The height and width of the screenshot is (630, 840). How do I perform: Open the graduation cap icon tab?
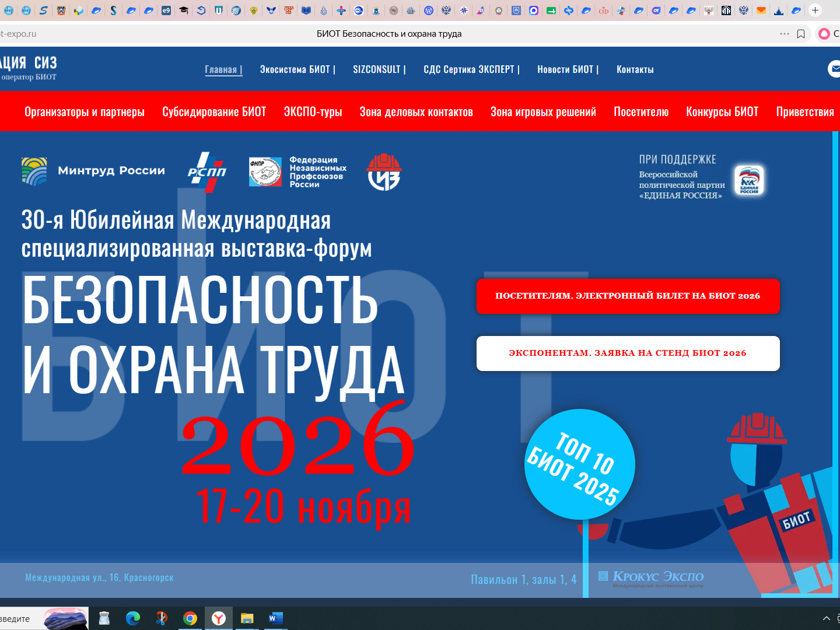pyautogui.click(x=184, y=10)
